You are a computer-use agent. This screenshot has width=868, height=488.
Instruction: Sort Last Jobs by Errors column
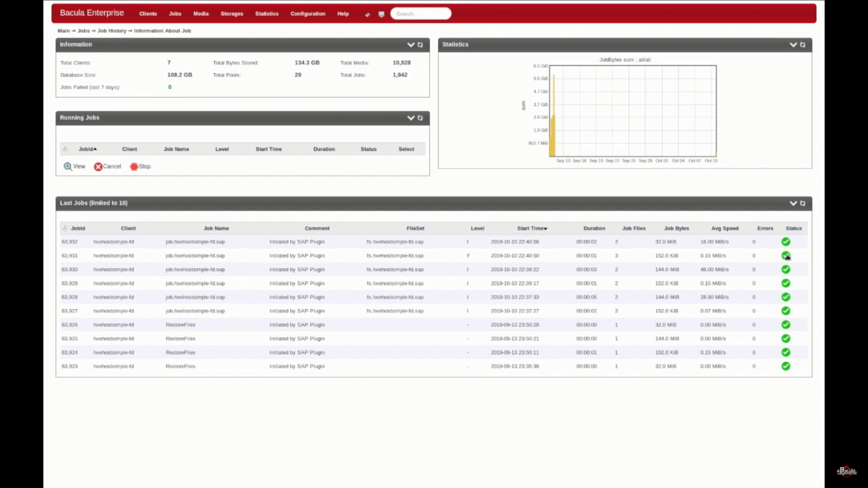[765, 229]
